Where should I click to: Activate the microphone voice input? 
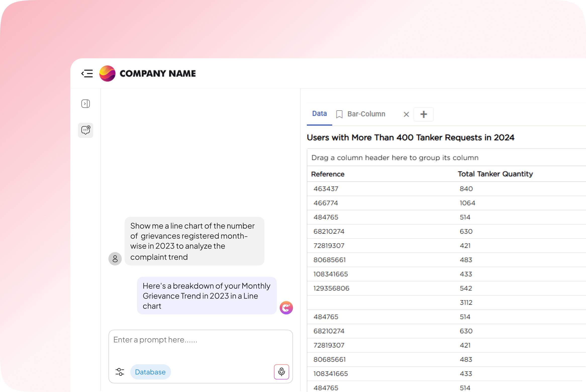[281, 372]
